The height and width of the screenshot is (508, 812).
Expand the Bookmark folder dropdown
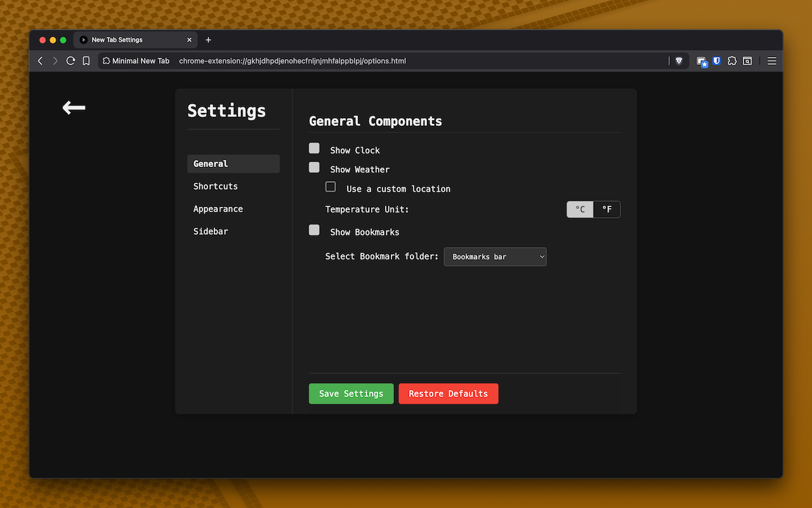495,257
